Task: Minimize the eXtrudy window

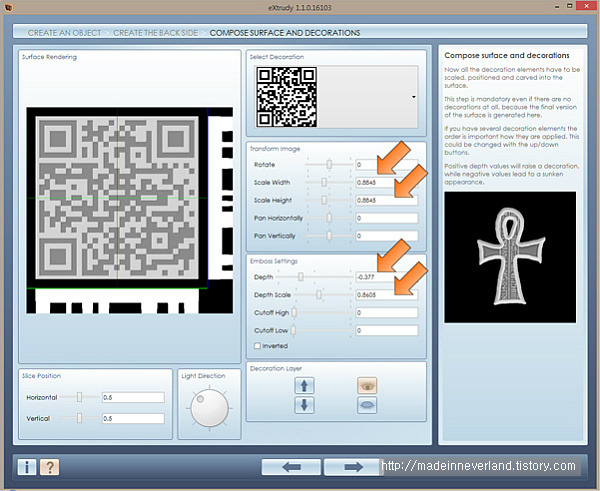Action: point(557,7)
